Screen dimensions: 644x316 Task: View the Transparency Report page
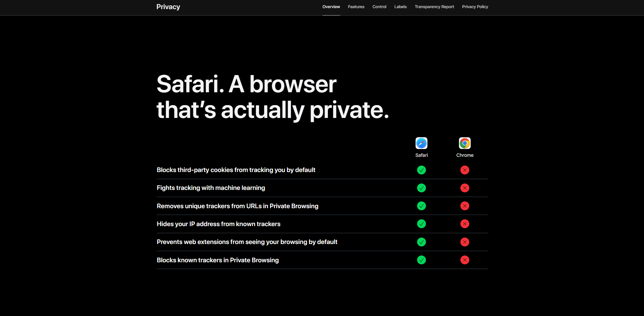(x=434, y=7)
